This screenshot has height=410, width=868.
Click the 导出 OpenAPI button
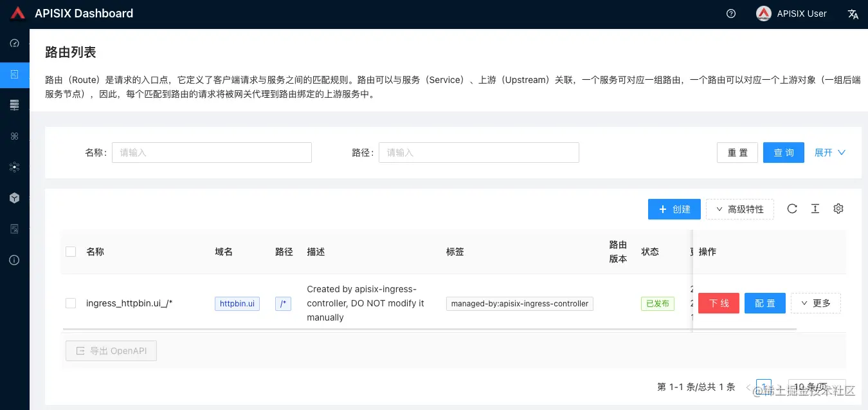(x=111, y=351)
